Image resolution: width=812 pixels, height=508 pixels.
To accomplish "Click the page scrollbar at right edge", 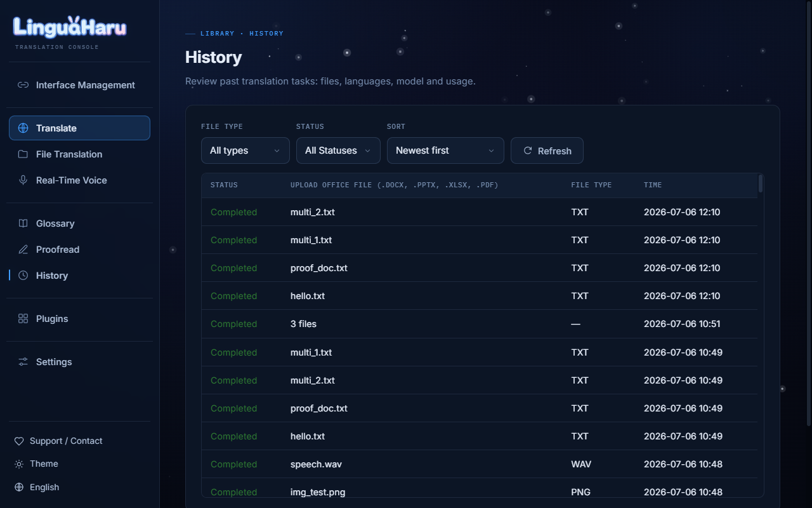I will [x=809, y=213].
